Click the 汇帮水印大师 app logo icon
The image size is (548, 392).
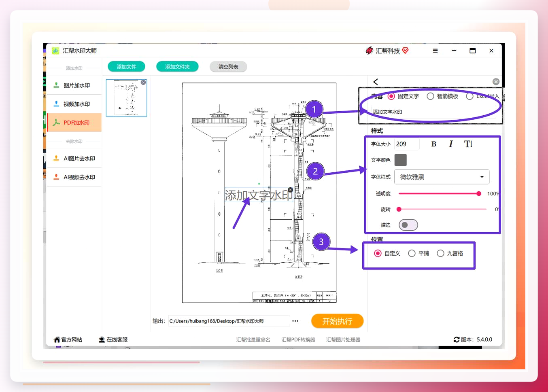coord(55,51)
